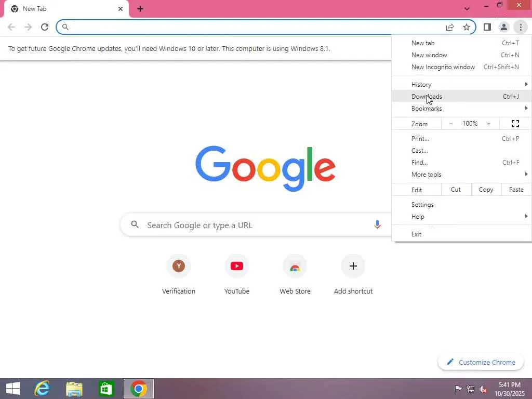
Task: Click the Add shortcut plus tile
Action: 353,273
